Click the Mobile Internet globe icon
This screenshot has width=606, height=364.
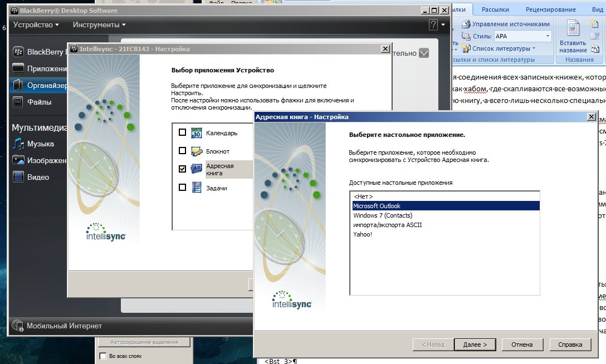18,326
